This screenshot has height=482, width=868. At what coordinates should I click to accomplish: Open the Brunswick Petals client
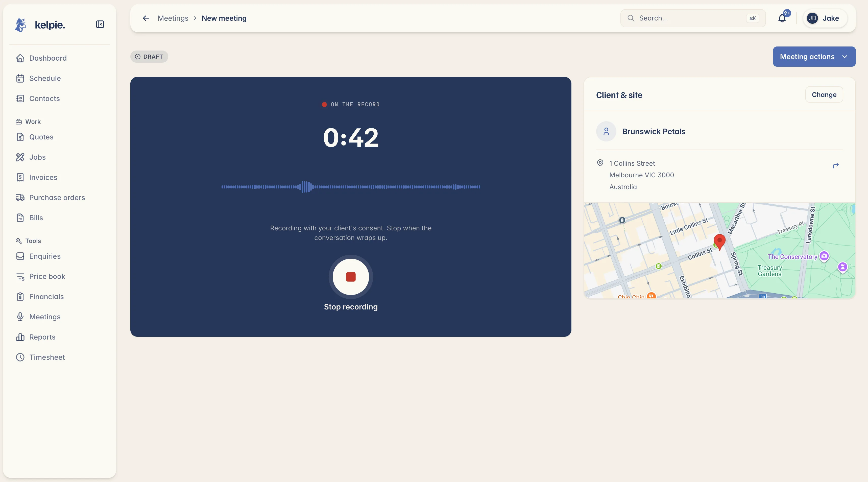654,131
